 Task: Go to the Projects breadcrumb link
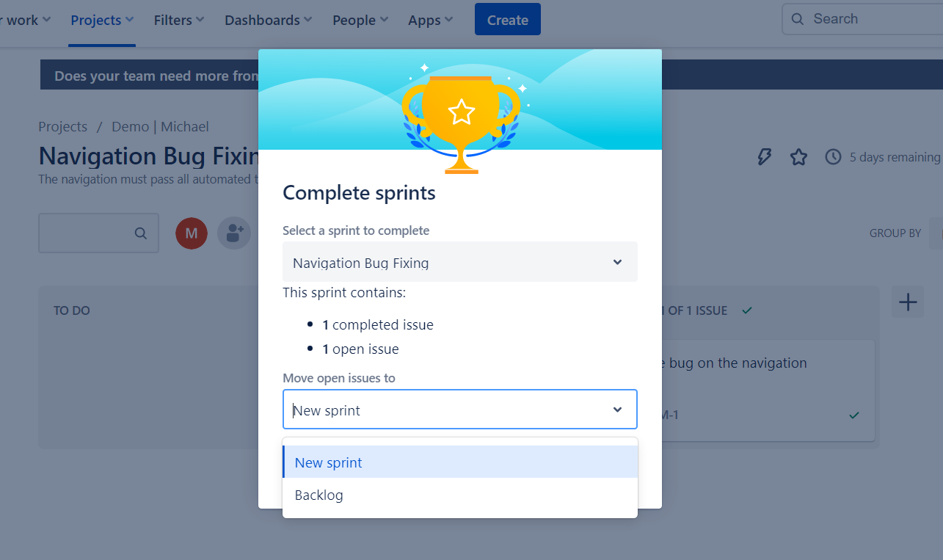(x=62, y=127)
